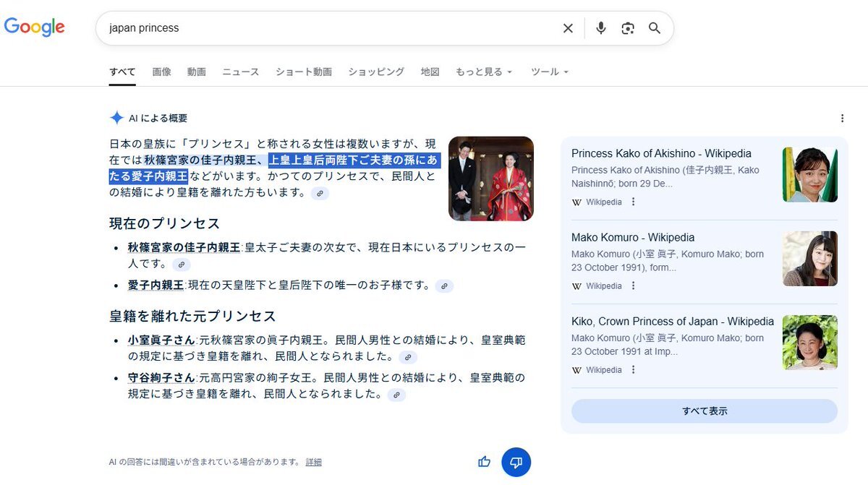Viewport: 868px width, 485px height.
Task: Click the Mako Komuro portrait thumbnail
Action: pos(810,258)
